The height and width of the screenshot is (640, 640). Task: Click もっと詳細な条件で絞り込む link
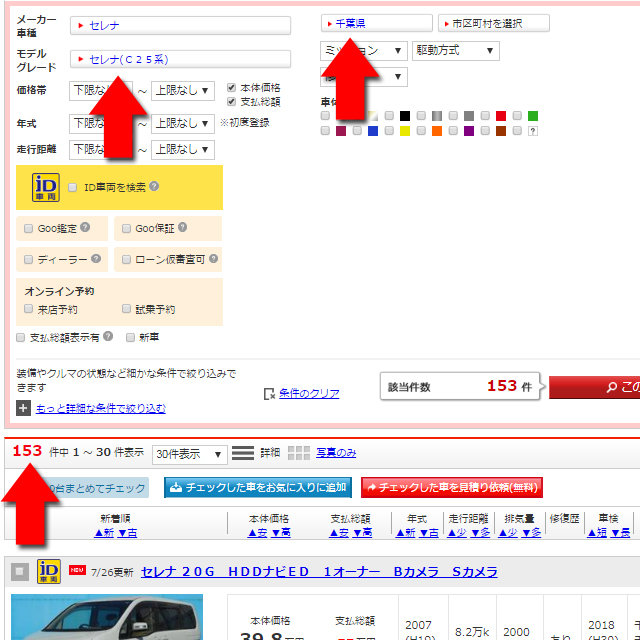pos(101,408)
